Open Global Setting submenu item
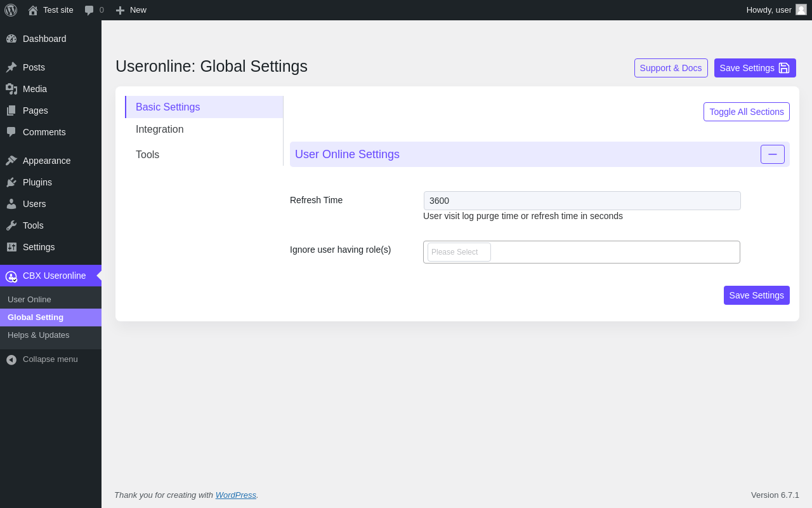Screen dimensions: 812x508 click(51, 317)
